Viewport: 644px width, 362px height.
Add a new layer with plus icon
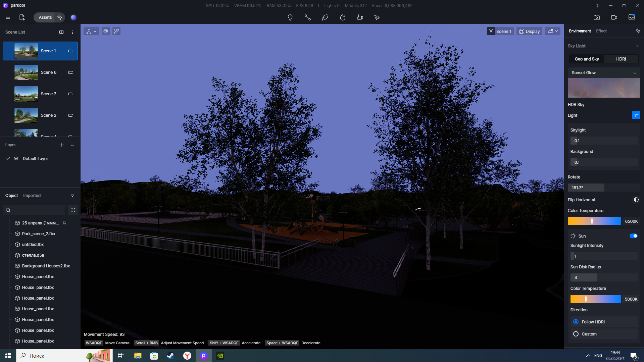[62, 145]
